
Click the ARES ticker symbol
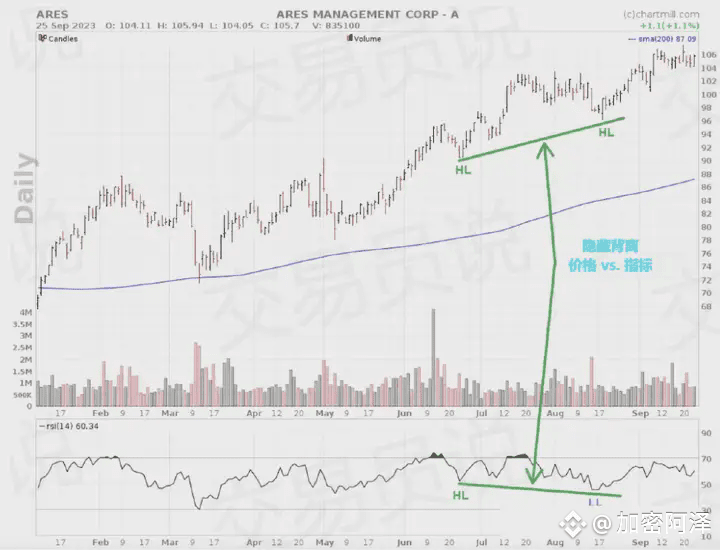click(x=52, y=14)
